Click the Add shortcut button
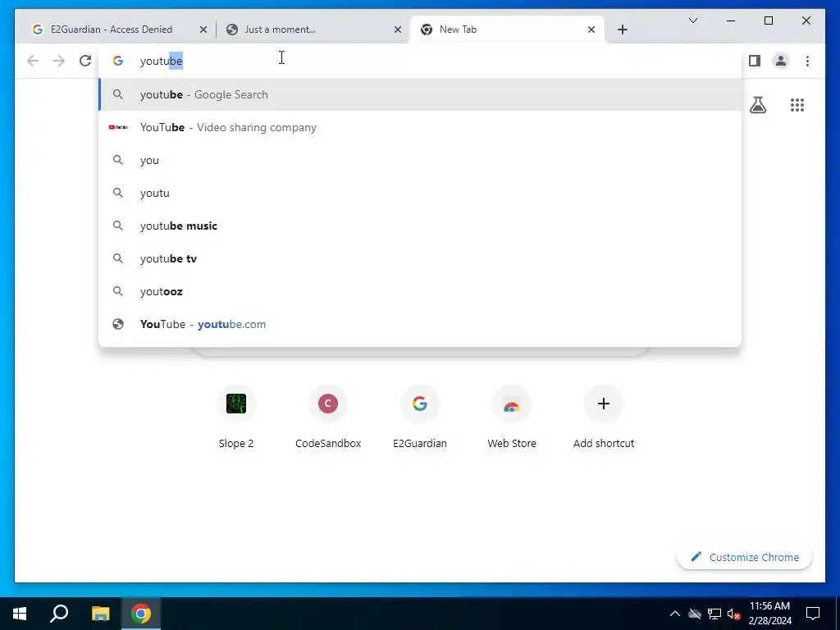 pos(603,417)
